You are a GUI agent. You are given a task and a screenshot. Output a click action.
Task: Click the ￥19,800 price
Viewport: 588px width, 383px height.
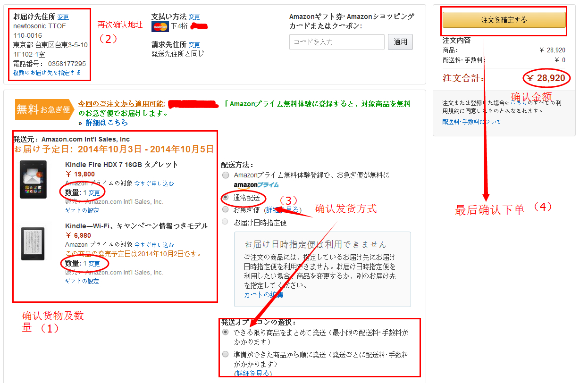80,174
